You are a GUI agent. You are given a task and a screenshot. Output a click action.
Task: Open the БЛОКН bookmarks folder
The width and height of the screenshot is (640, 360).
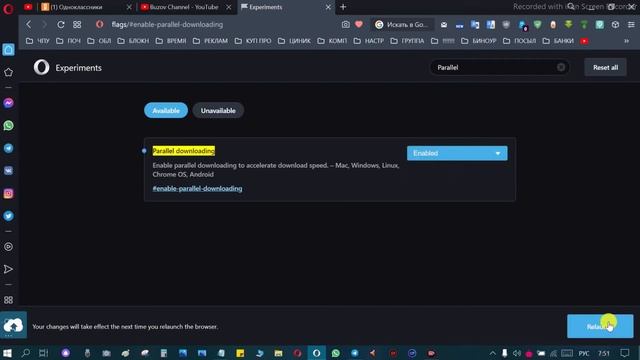(x=133, y=41)
